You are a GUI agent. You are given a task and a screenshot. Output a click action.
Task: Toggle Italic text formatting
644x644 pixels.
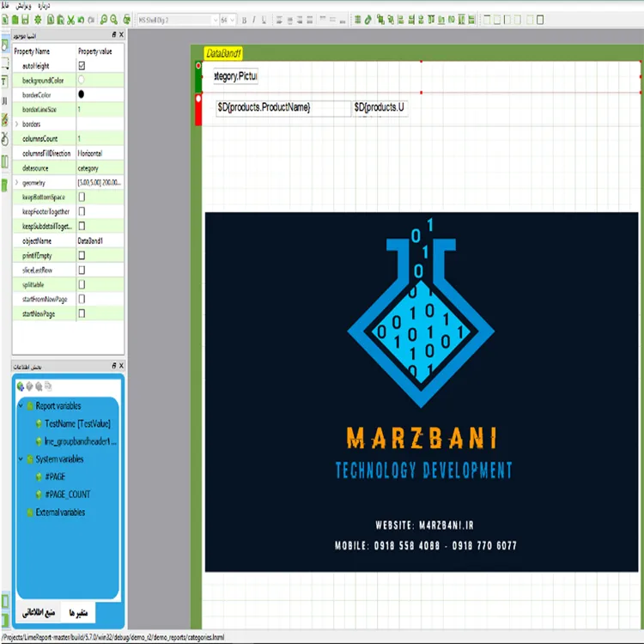point(255,19)
